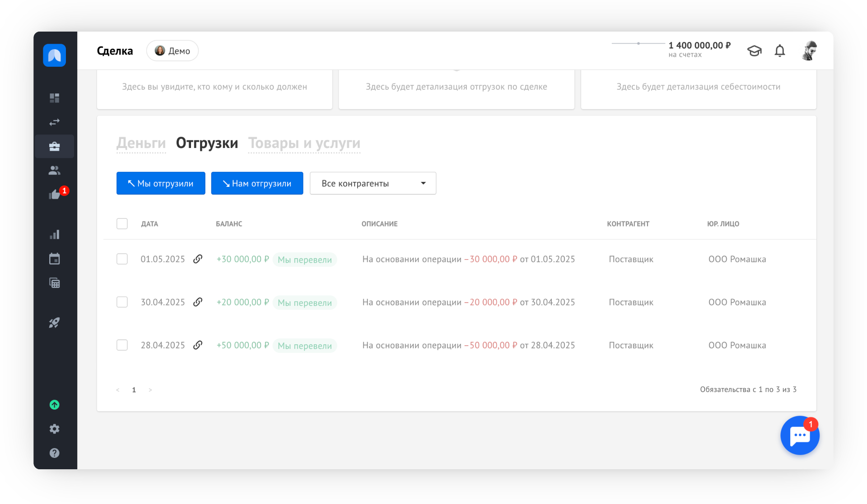Click the blue app logo in sidebar
Image resolution: width=867 pixels, height=504 pixels.
coord(55,55)
